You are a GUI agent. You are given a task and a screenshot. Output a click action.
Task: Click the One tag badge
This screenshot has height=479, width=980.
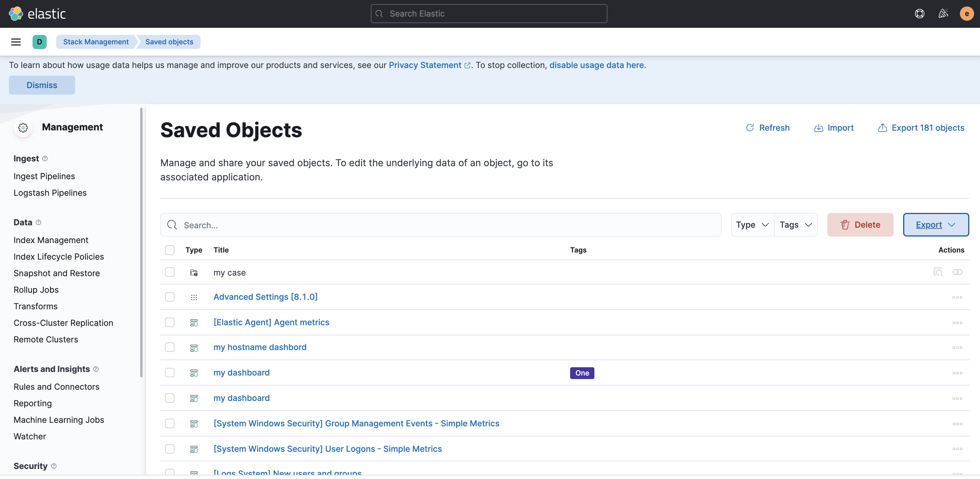(x=582, y=373)
